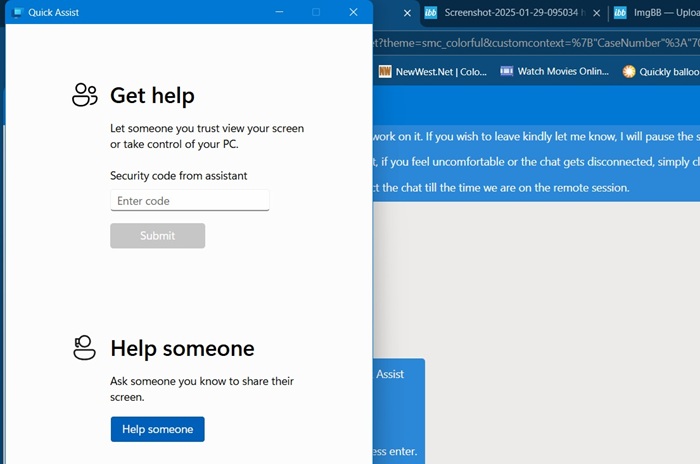Click the Get help people icon
The image size is (700, 464).
(x=84, y=95)
